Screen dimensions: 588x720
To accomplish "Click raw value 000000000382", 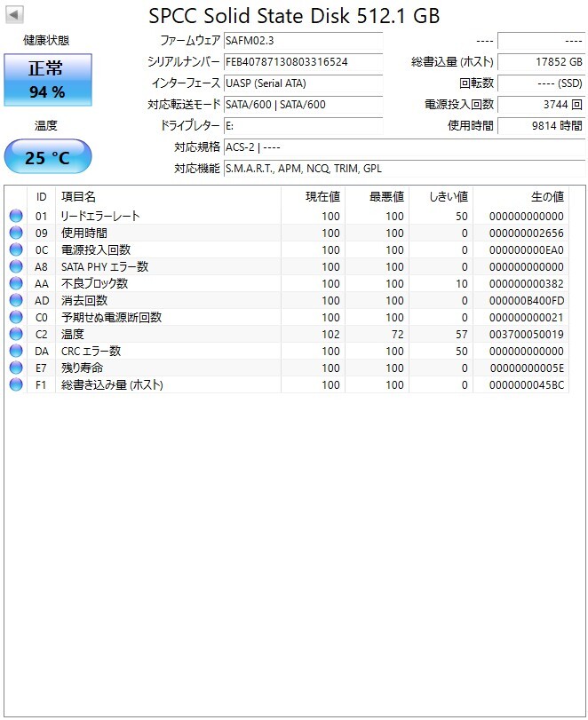I will (x=527, y=283).
